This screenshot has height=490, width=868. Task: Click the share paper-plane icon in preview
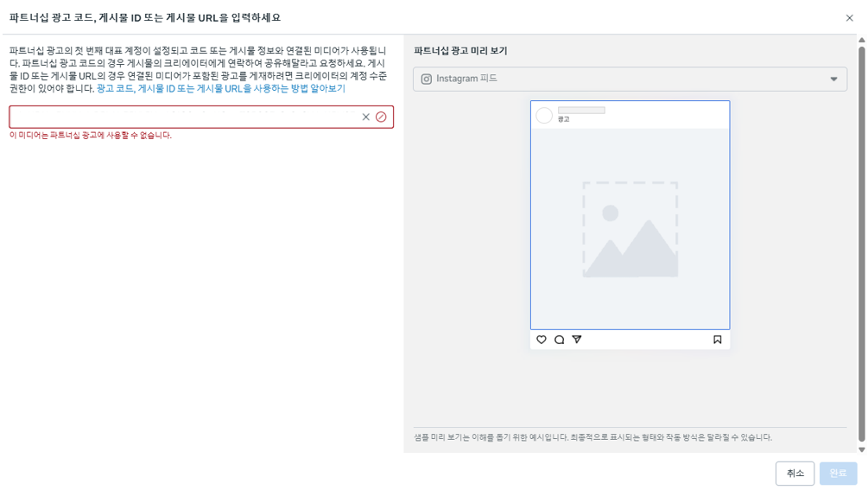pyautogui.click(x=577, y=340)
